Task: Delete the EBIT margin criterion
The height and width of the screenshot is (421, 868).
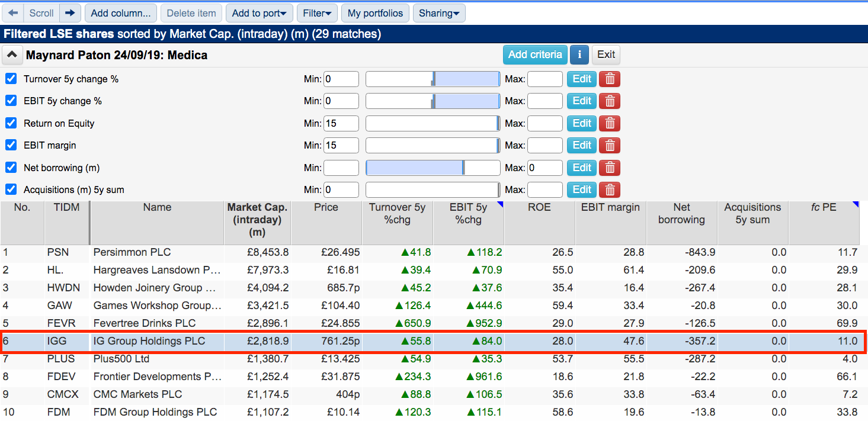Action: (610, 145)
